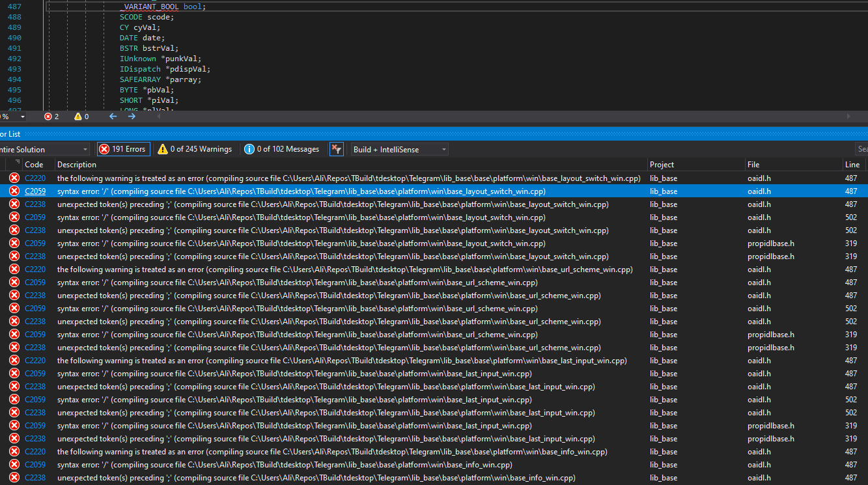Screen dimensions: 868x485
Task: Click the Code column header
Action: [34, 164]
